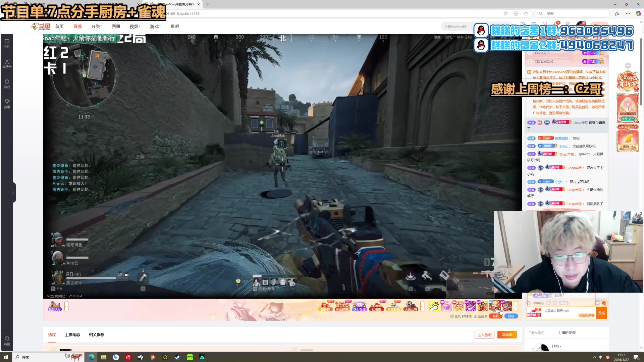Click the orange 充值 recharge button
This screenshot has width=644, height=362.
[x=495, y=316]
